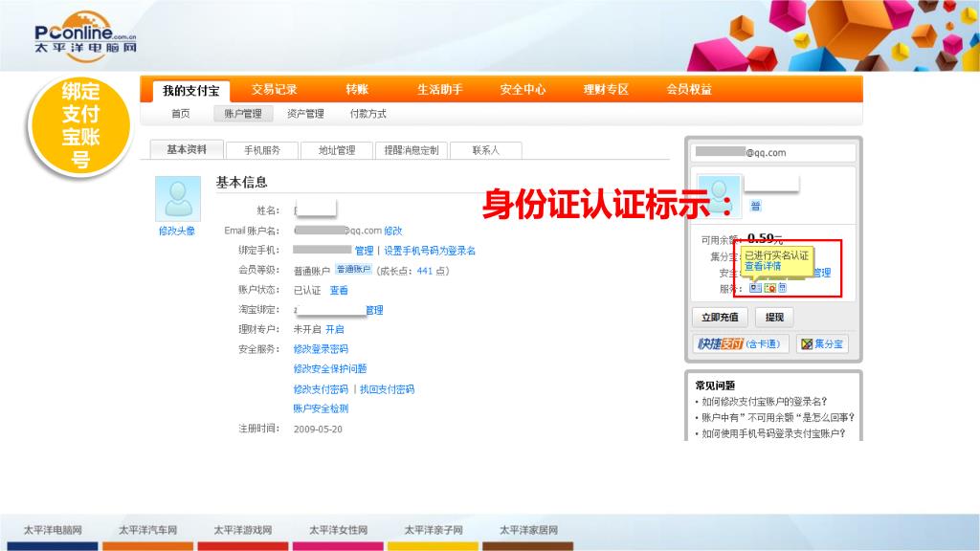Click 管理 link in sidebar security row
Viewport: 980px width, 551px height.
pyautogui.click(x=822, y=273)
